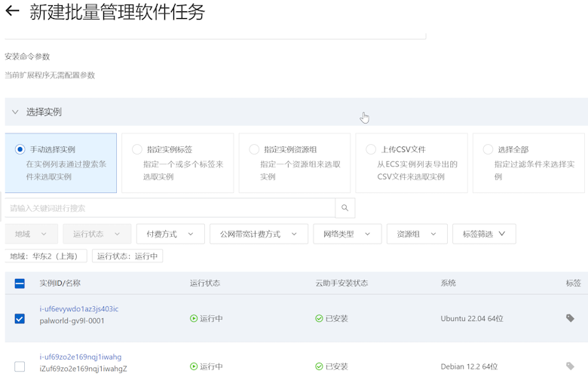Screen dimensions: 588x386
Task: Click installed check icon for palworld-gv9l-0001
Action: click(x=319, y=318)
